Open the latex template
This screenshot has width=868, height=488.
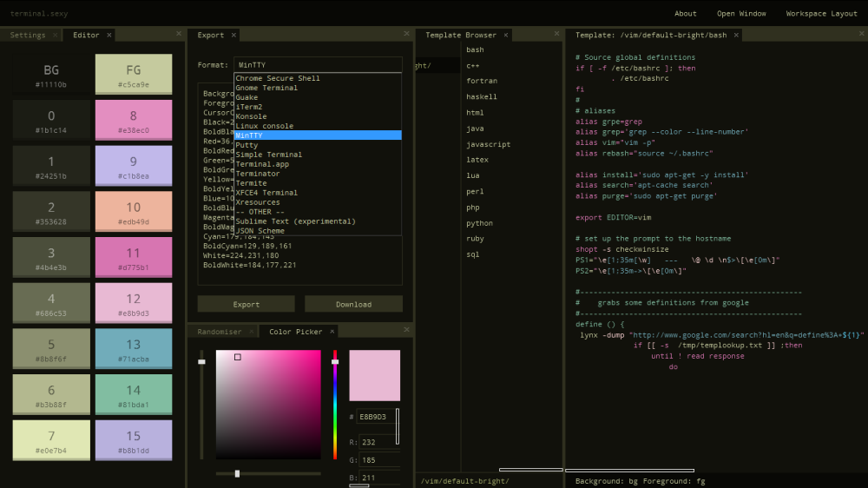click(x=477, y=160)
